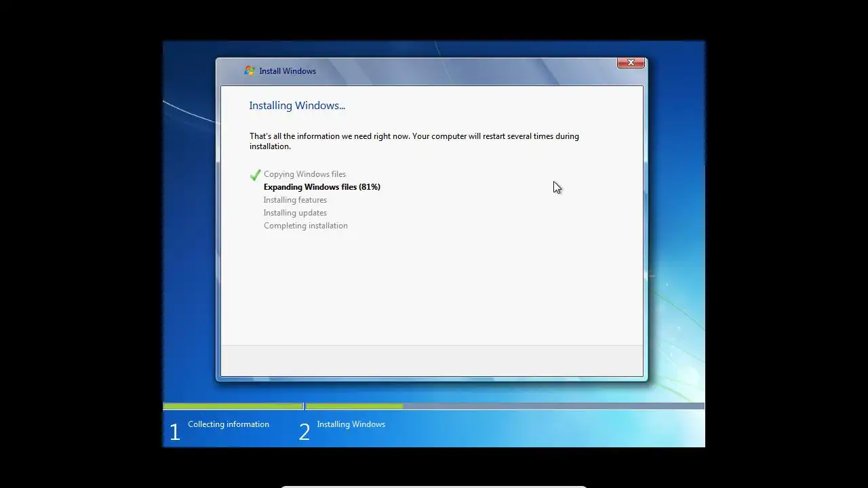868x488 pixels.
Task: Select 'Expanding Windows files (81%)' text
Action: pyautogui.click(x=322, y=187)
